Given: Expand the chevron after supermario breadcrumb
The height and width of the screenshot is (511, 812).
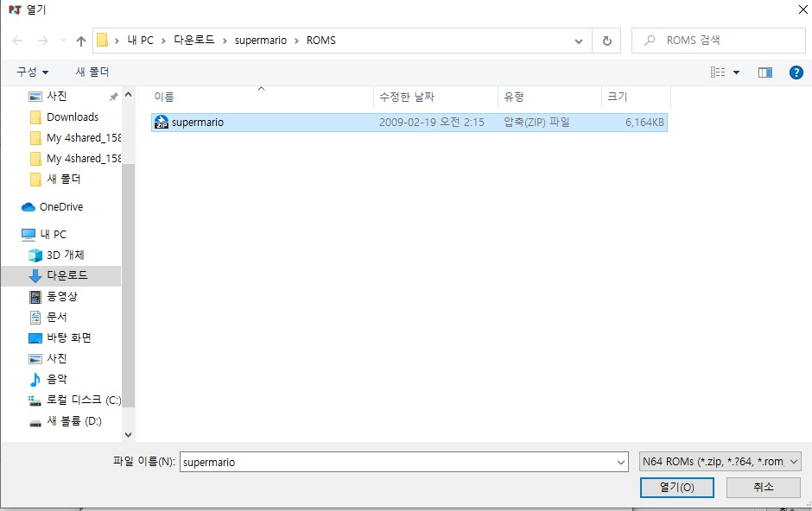Looking at the screenshot, I should coord(297,41).
